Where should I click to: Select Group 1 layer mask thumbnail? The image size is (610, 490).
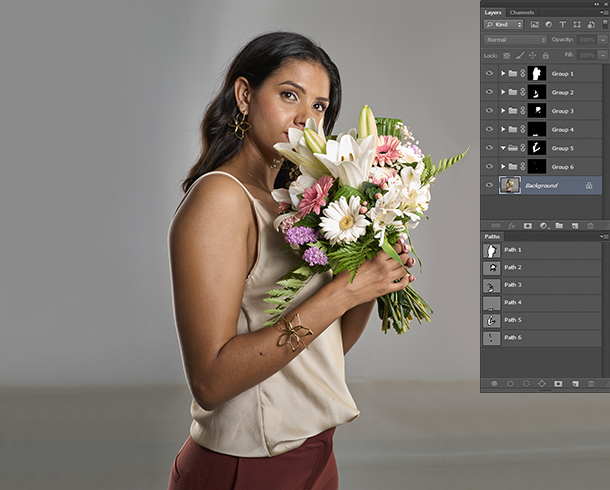[x=537, y=73]
